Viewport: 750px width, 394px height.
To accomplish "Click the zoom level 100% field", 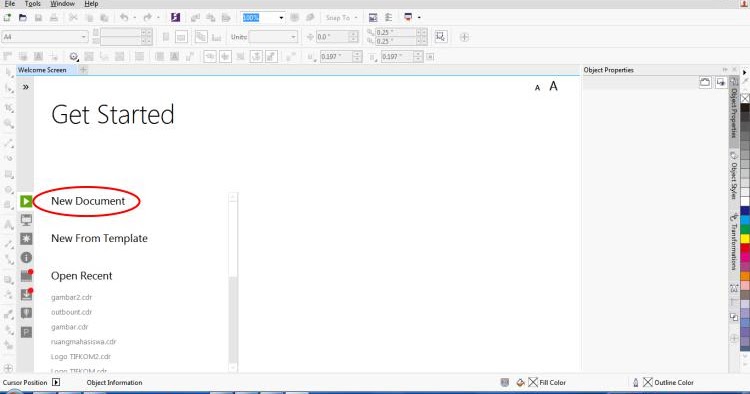I will pyautogui.click(x=259, y=18).
